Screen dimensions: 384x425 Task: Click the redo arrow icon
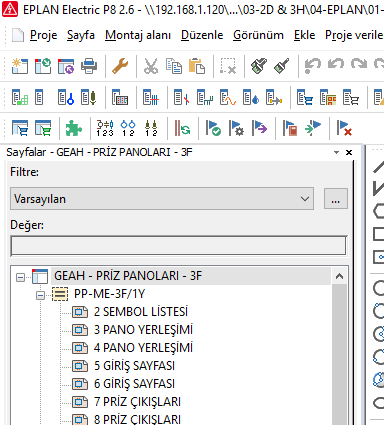coord(359,64)
